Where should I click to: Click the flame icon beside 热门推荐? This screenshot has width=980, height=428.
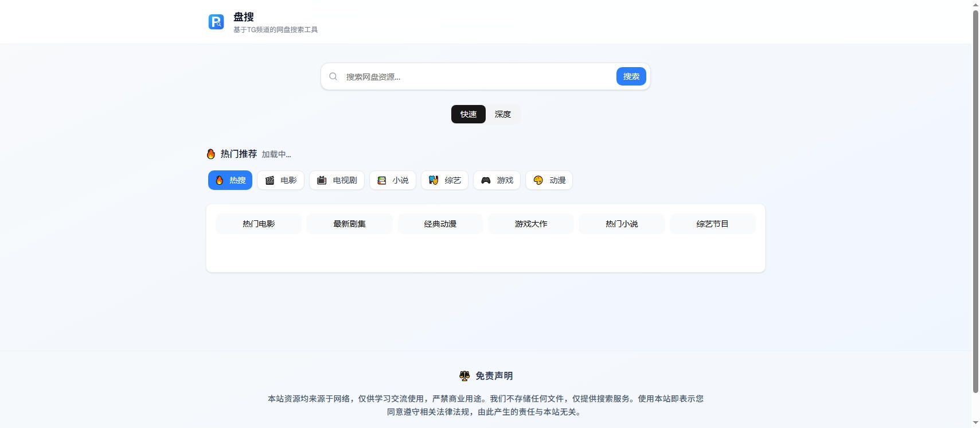point(211,154)
